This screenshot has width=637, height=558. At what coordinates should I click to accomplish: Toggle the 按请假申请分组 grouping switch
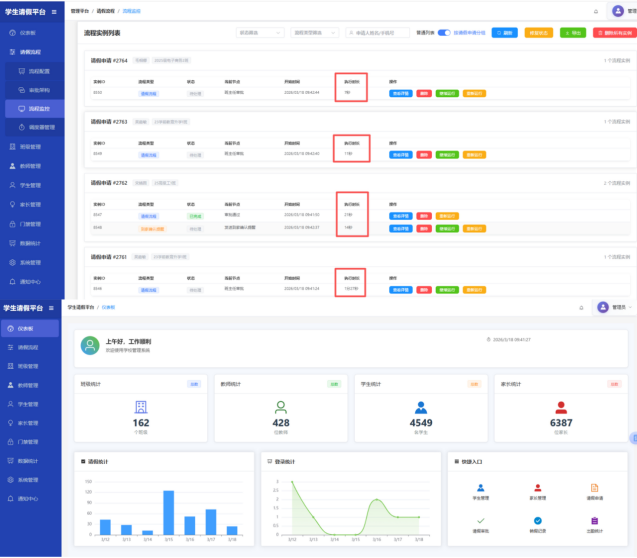click(446, 32)
